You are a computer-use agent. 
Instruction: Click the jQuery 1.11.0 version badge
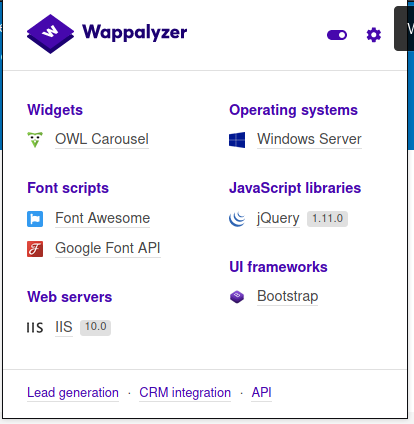327,219
